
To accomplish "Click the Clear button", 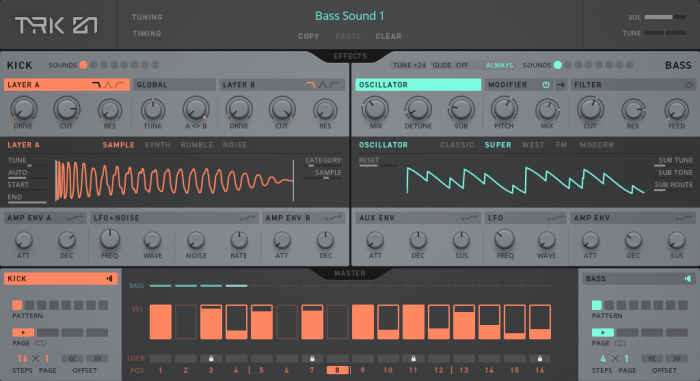I will tap(388, 36).
